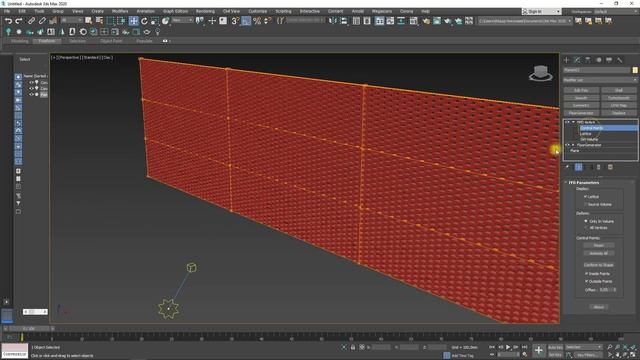Image resolution: width=640 pixels, height=360 pixels.
Task: Click the Pin Stack icon below modifier stack
Action: pos(567,167)
